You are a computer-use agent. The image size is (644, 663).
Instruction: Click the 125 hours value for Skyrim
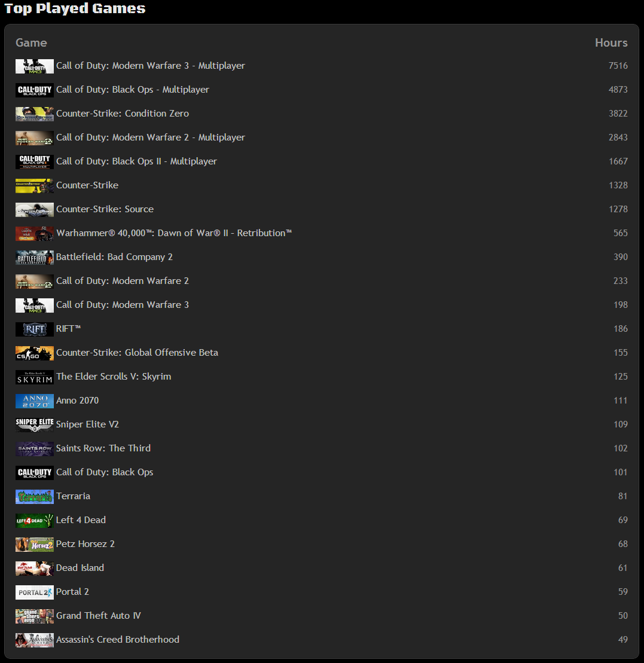click(x=620, y=376)
